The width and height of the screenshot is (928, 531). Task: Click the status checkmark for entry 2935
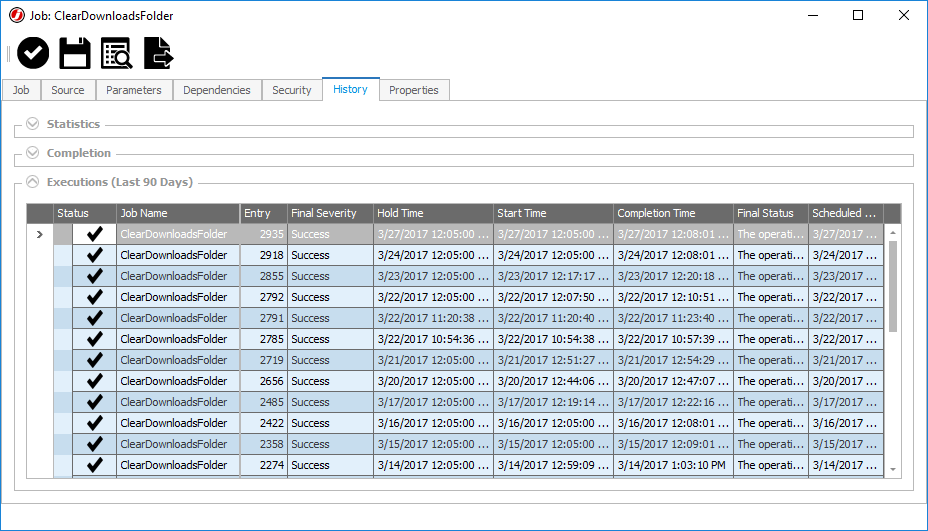[94, 234]
